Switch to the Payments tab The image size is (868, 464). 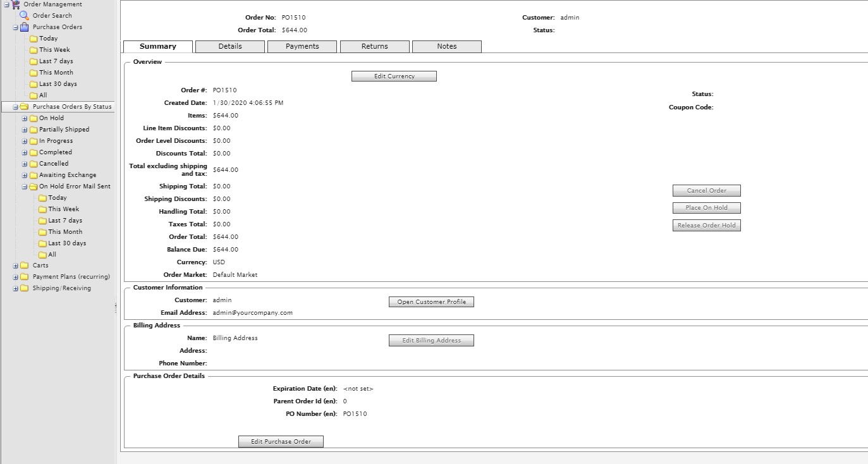[302, 46]
